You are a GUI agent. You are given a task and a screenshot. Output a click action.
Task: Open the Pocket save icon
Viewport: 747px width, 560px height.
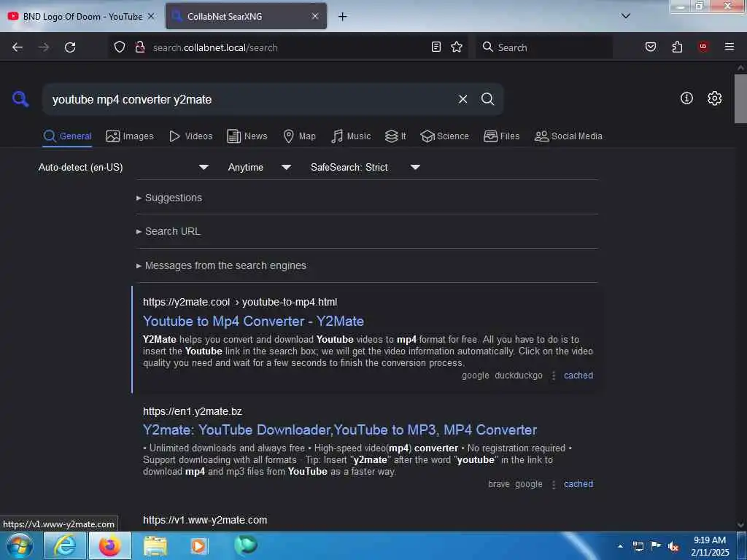point(651,47)
